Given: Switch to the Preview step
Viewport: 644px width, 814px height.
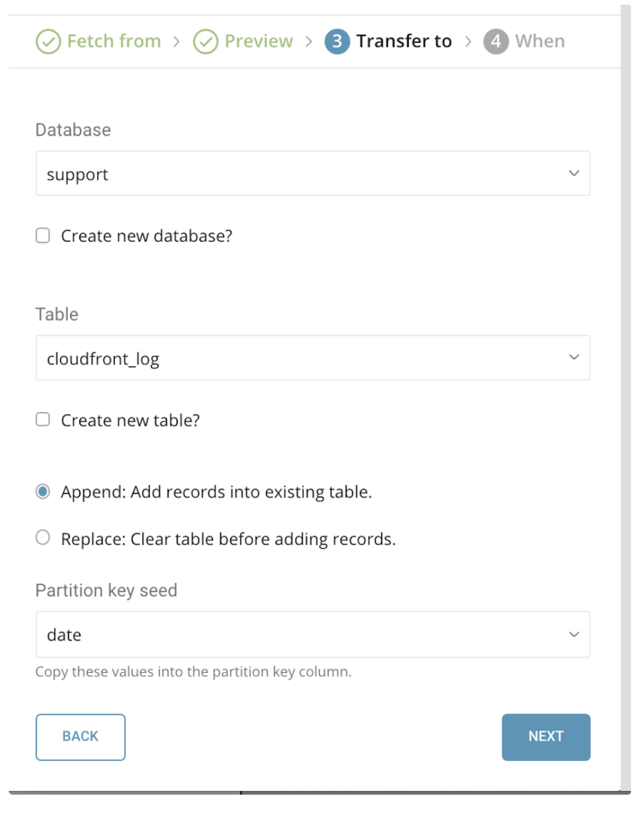Looking at the screenshot, I should click(x=258, y=42).
